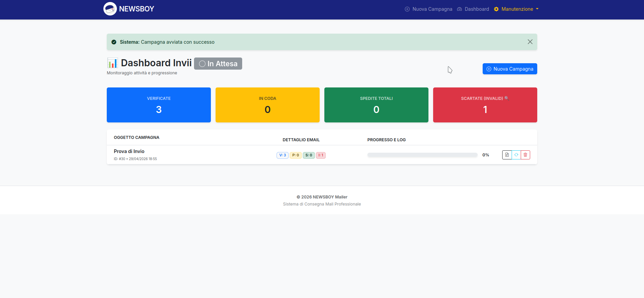The image size is (644, 298).
Task: Click the NEWSBOY brand name
Action: [x=136, y=9]
